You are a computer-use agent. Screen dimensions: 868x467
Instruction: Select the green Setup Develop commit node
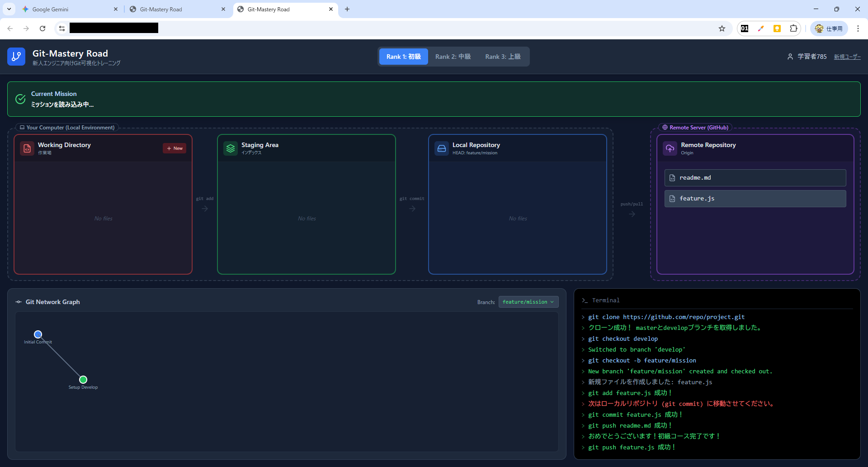(83, 380)
